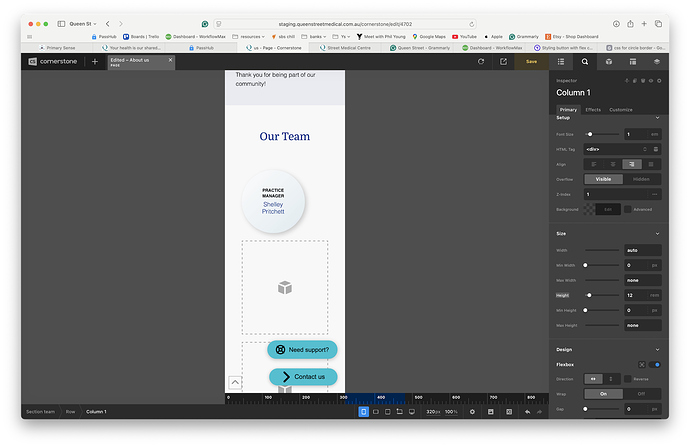
Task: Set Overflow to Hidden
Action: coord(641,179)
